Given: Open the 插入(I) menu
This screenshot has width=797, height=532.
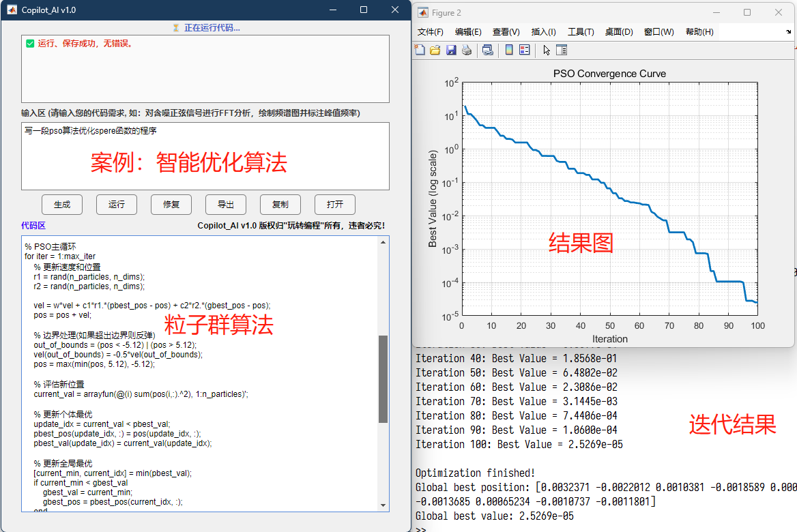Looking at the screenshot, I should pyautogui.click(x=543, y=32).
